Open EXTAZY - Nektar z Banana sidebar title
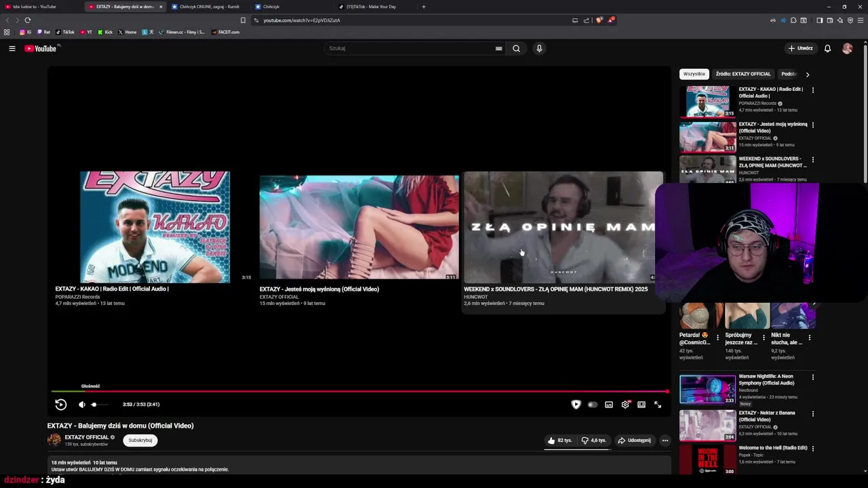Screen dimensions: 868x488 pyautogui.click(x=767, y=416)
